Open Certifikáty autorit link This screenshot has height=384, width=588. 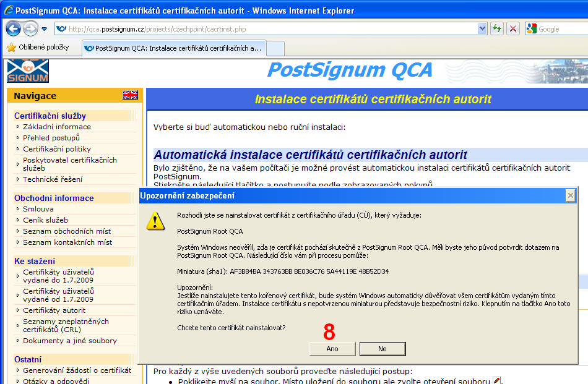click(x=54, y=310)
